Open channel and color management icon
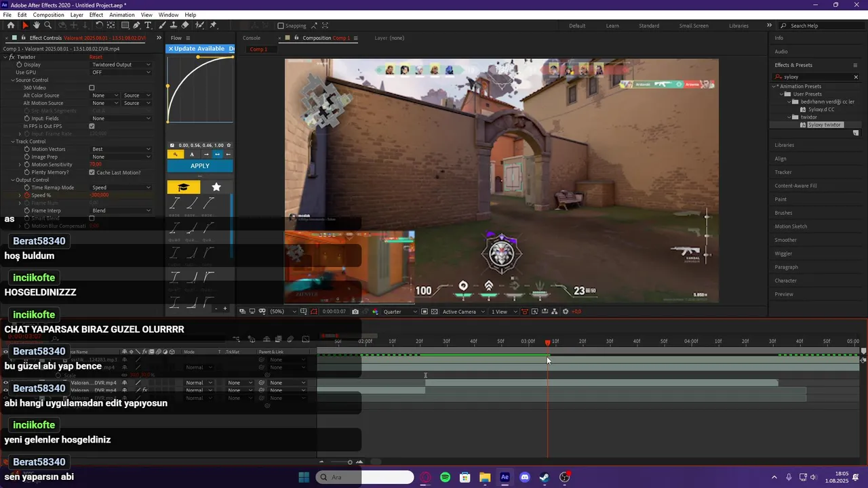The width and height of the screenshot is (868, 488). point(375,311)
